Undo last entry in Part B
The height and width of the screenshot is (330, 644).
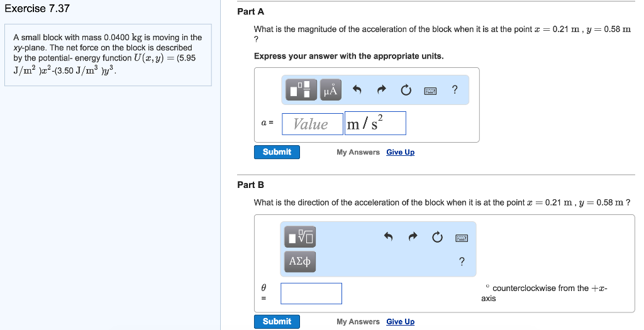pos(388,237)
